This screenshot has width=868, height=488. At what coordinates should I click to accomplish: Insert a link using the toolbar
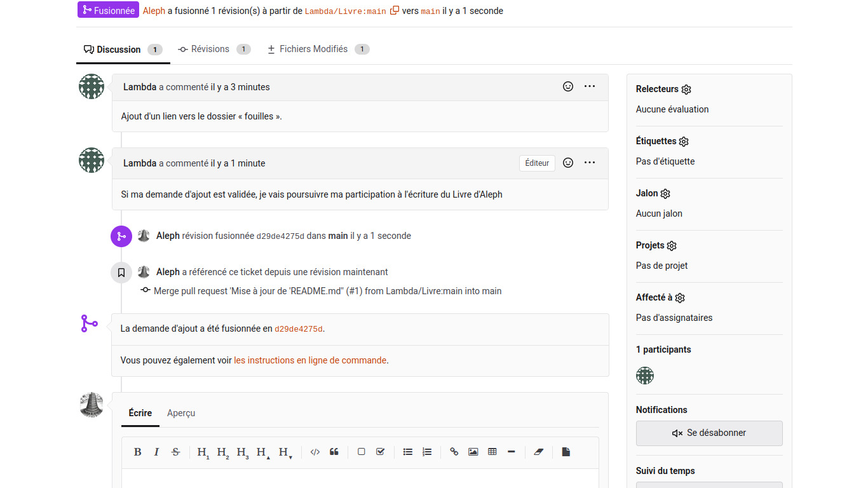(454, 452)
